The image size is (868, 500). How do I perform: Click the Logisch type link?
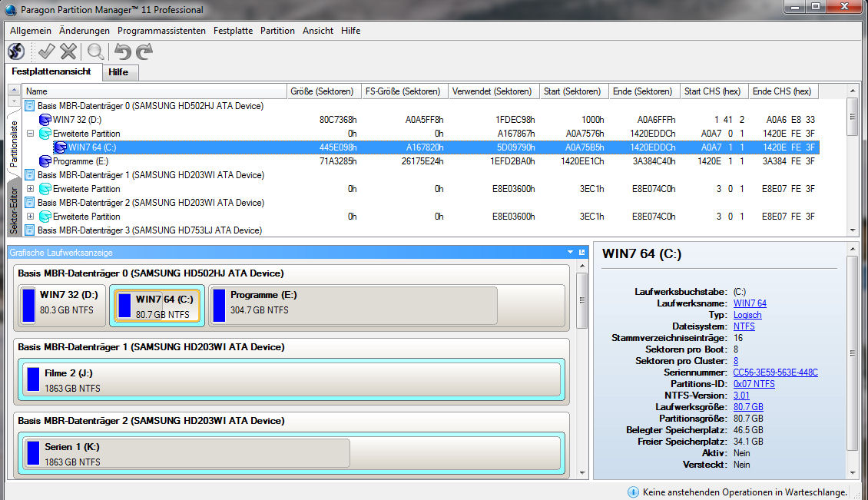point(747,315)
